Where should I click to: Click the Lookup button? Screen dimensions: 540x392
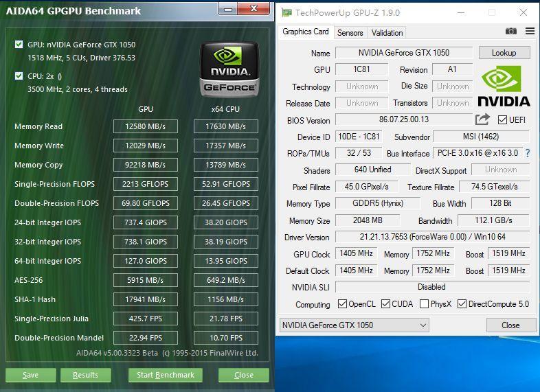pos(504,53)
